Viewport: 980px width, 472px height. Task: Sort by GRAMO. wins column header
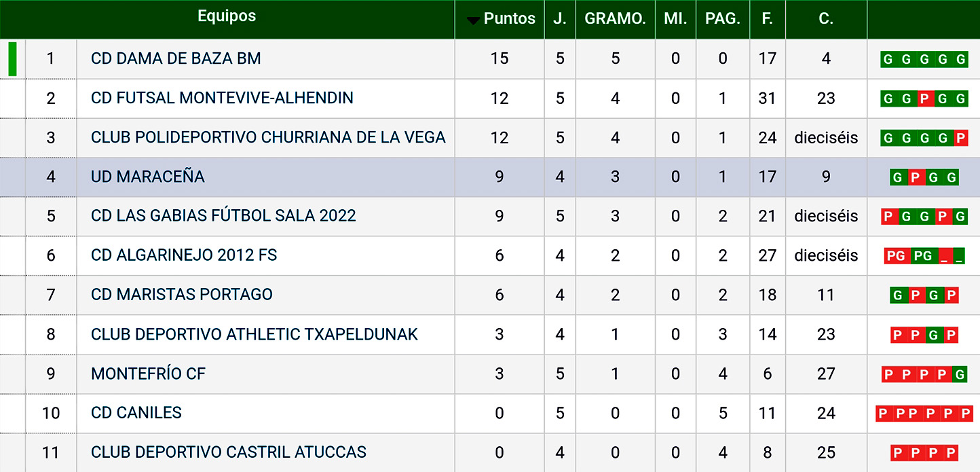[615, 19]
